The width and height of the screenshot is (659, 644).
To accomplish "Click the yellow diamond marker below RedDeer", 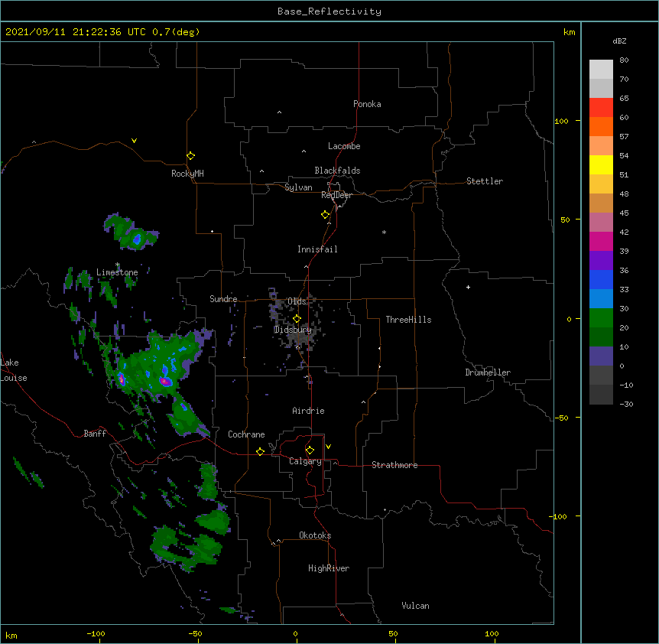I will coord(326,215).
